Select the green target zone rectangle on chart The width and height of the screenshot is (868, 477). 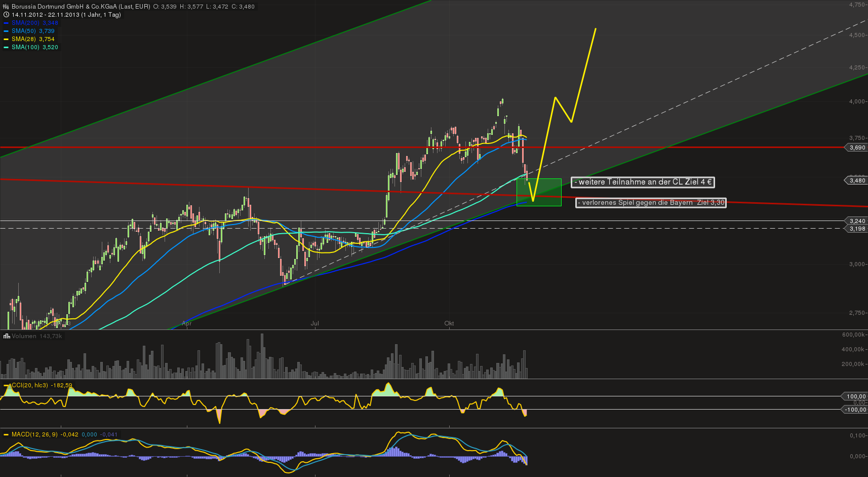(x=539, y=193)
